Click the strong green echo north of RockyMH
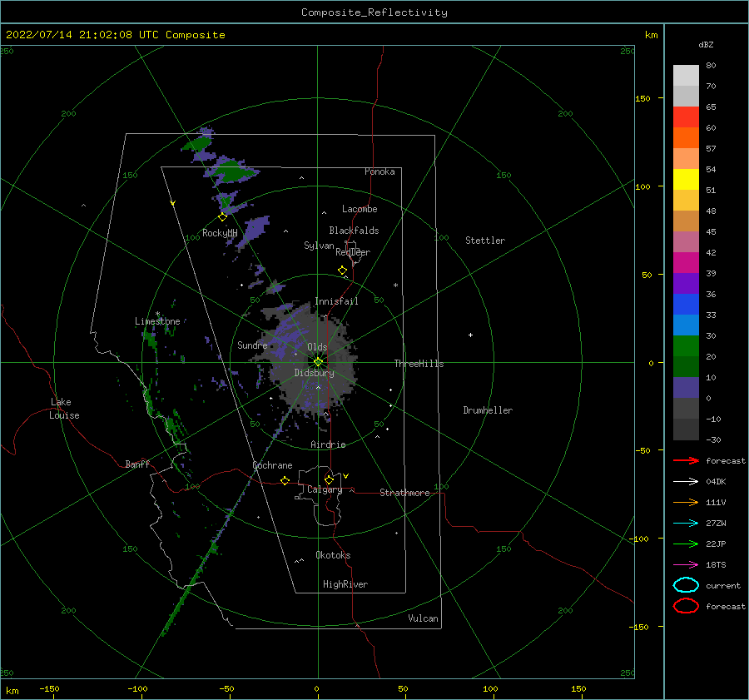The image size is (749, 700). (x=230, y=171)
